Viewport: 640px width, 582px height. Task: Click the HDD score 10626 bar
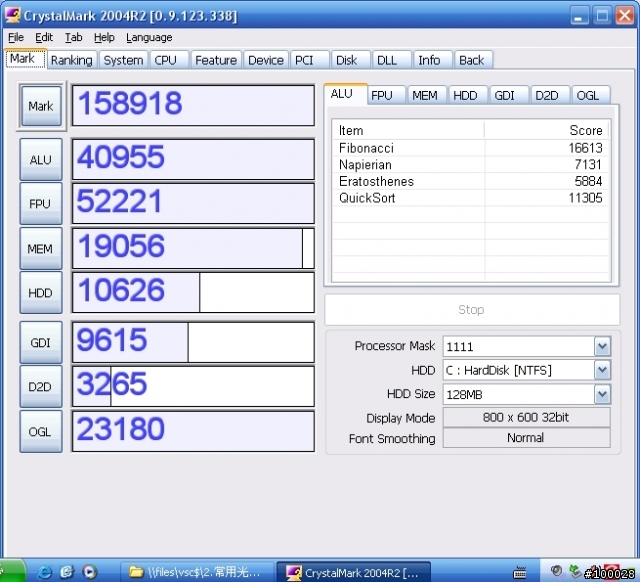point(193,292)
